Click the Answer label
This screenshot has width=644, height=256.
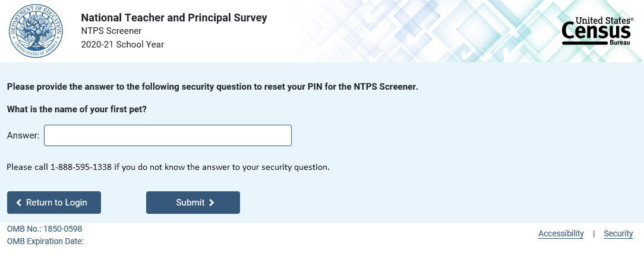coord(23,135)
